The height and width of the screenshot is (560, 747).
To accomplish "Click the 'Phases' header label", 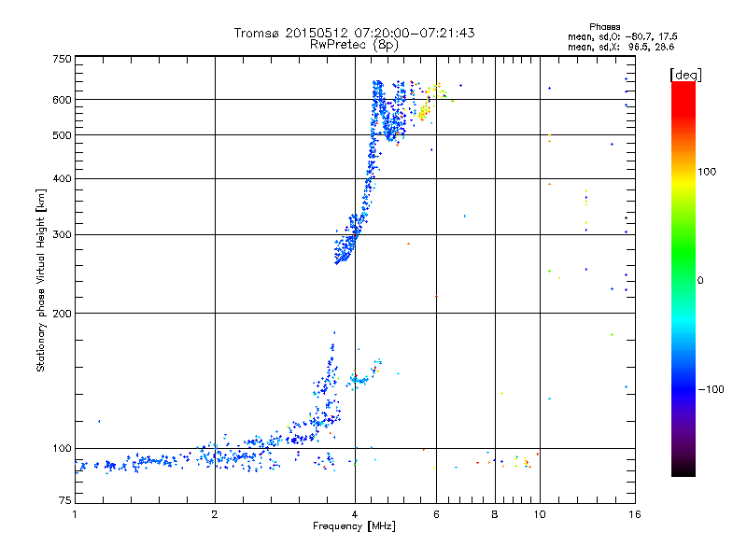I will [x=604, y=27].
